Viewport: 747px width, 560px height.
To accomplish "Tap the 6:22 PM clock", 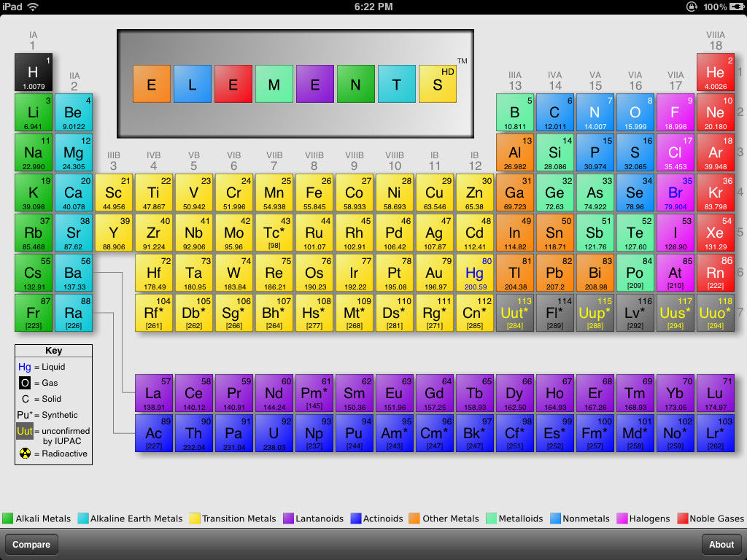I will 373,7.
